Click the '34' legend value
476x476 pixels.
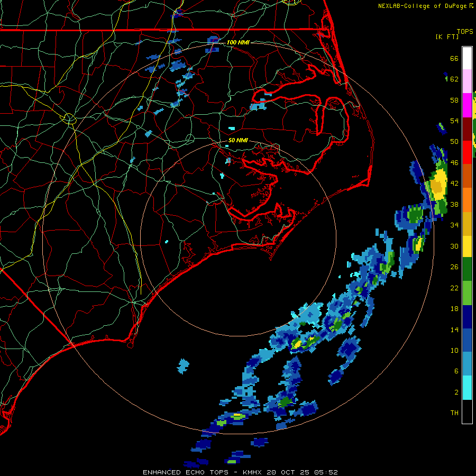click(x=454, y=225)
